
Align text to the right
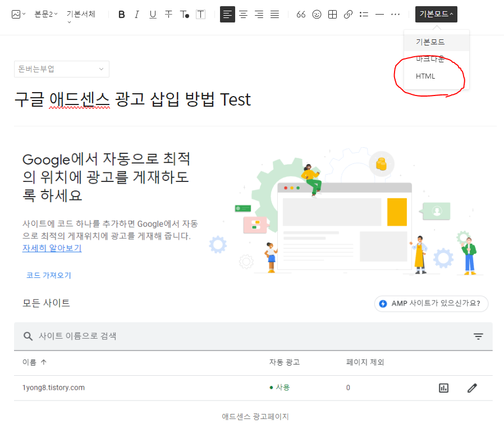click(x=259, y=15)
